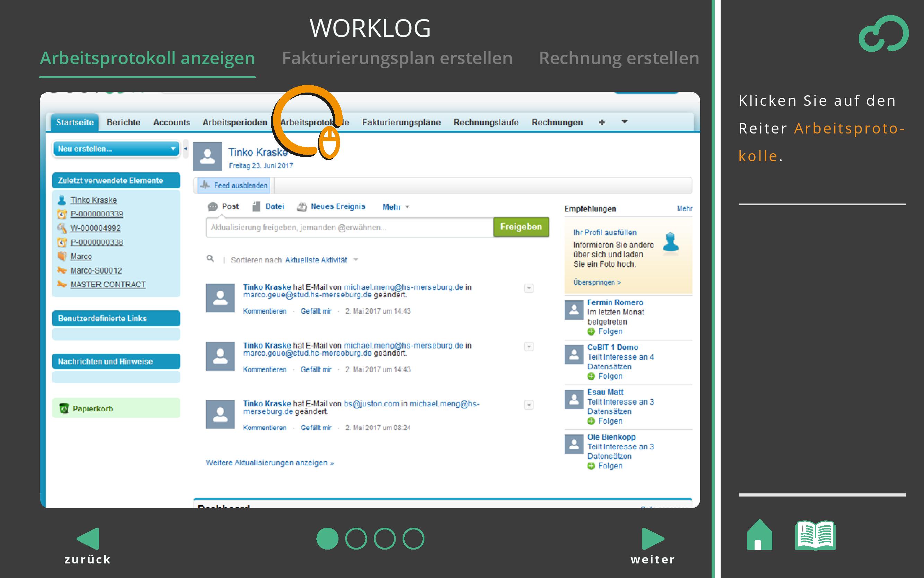Click the Neues Ereignis calendar icon
Screen dimensions: 924x578
click(x=302, y=207)
